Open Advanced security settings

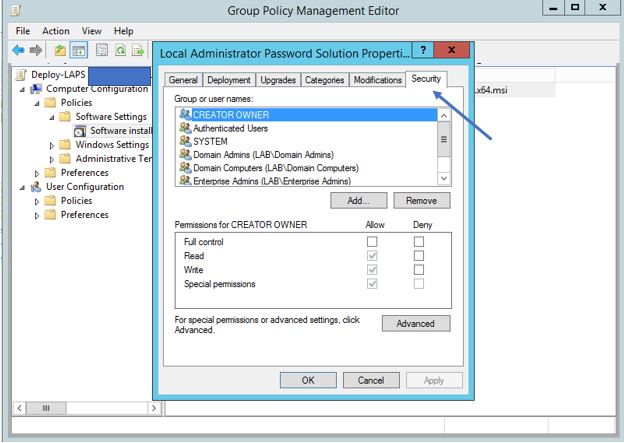416,324
